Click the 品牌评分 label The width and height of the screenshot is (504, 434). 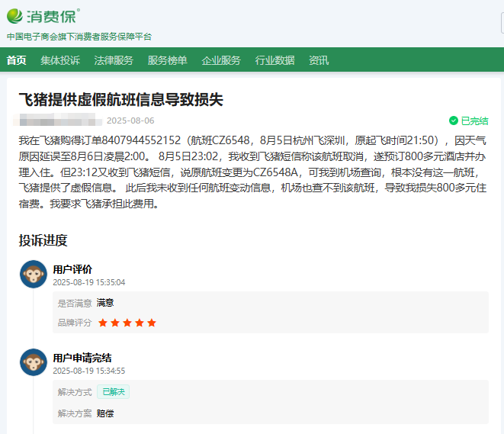[x=75, y=323]
